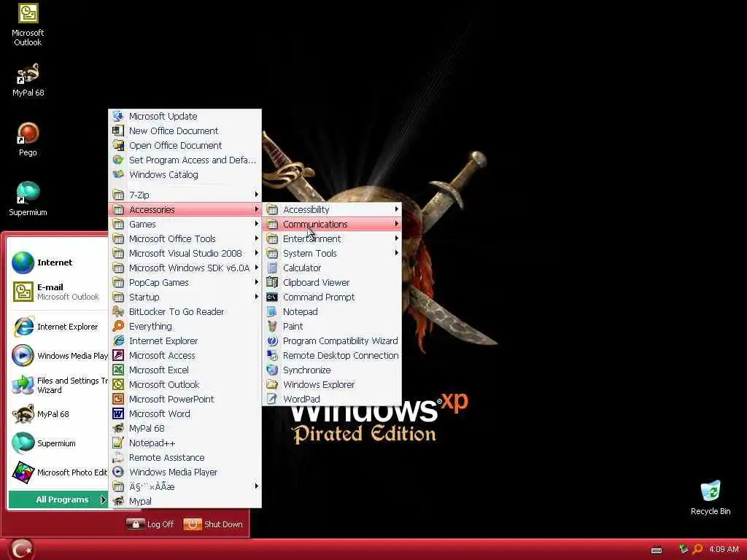The image size is (747, 560).
Task: Open Microsoft Update from All Programs
Action: coord(185,116)
